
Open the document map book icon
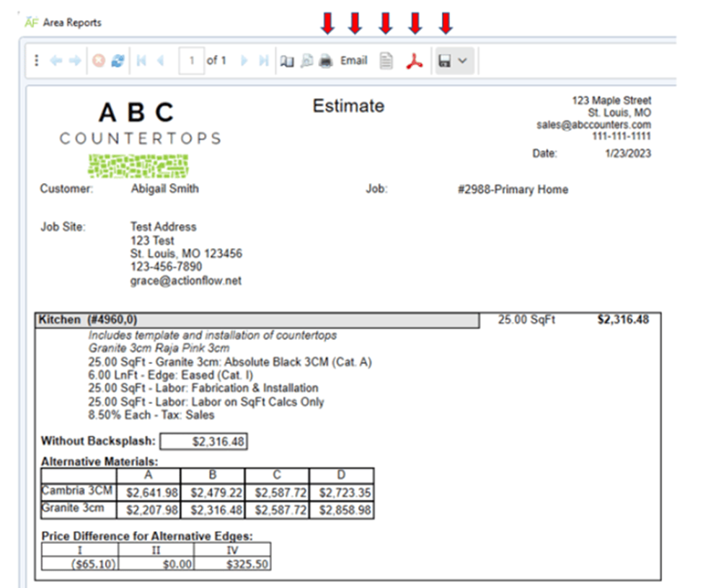[x=287, y=61]
